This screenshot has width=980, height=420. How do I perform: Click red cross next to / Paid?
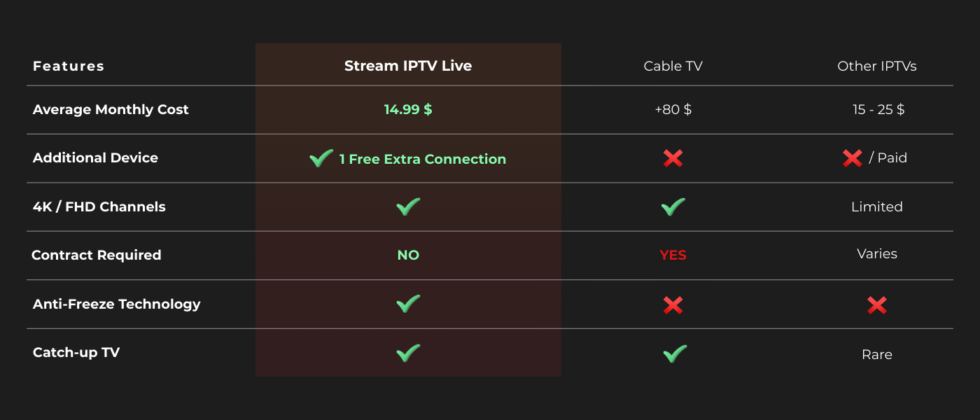click(852, 158)
